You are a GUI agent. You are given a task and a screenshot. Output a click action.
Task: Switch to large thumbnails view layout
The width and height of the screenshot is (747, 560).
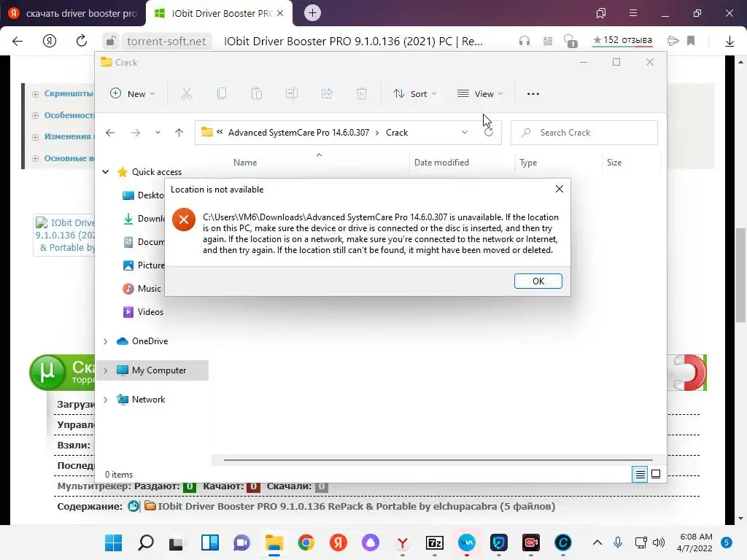[656, 474]
